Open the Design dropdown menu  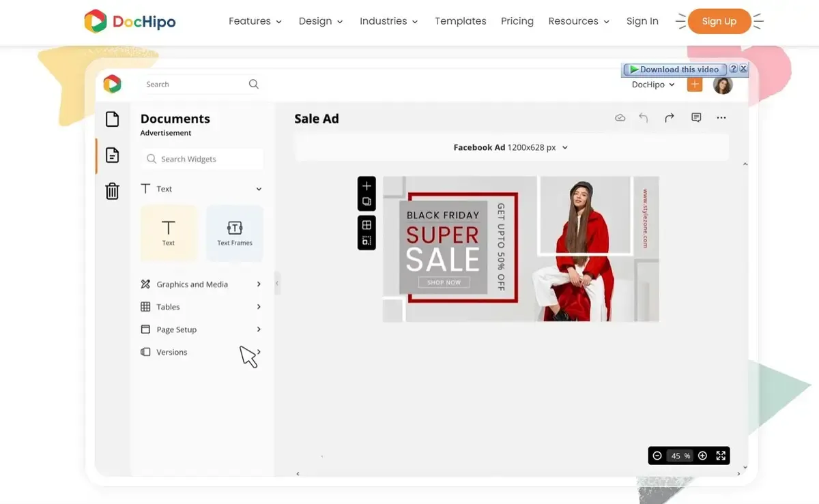[x=321, y=21]
